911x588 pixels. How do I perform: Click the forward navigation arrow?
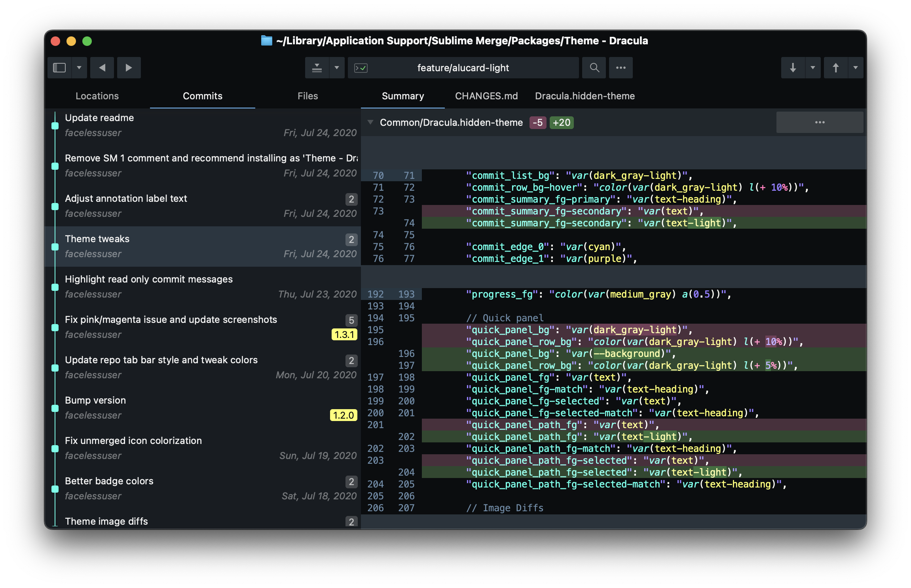pyautogui.click(x=129, y=68)
